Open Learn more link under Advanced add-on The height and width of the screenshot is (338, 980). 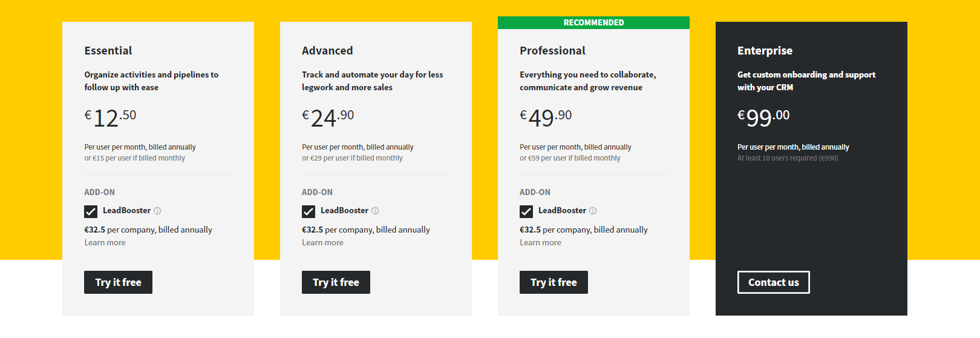coord(323,243)
